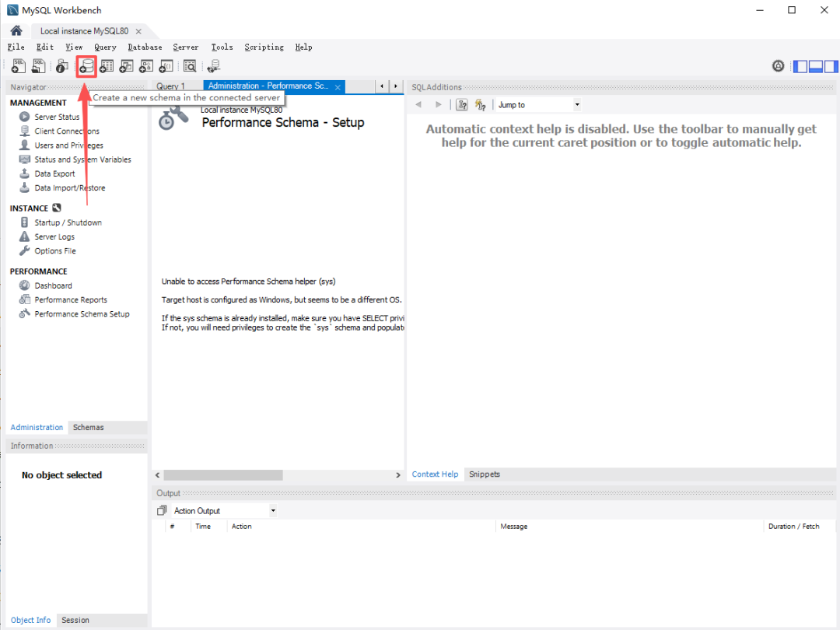
Task: Open Options File
Action: click(55, 251)
